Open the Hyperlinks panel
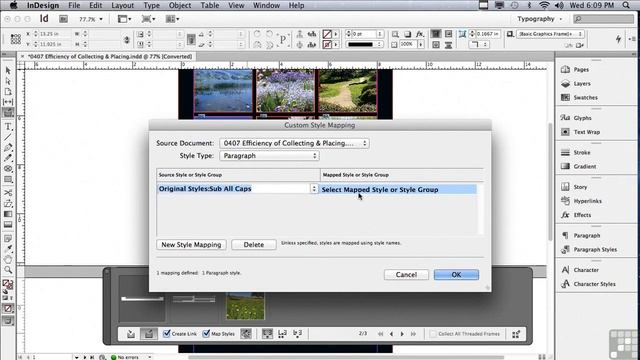The image size is (640, 360). pos(580,201)
